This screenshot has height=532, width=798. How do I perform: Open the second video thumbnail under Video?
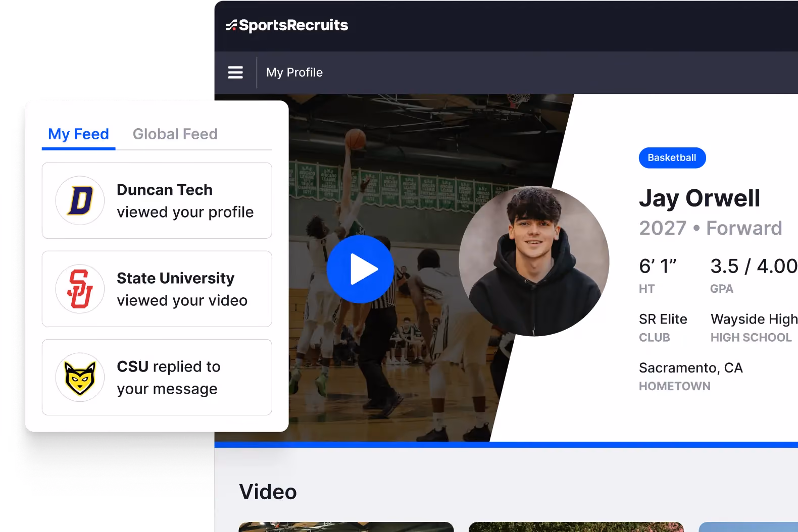[576, 527]
